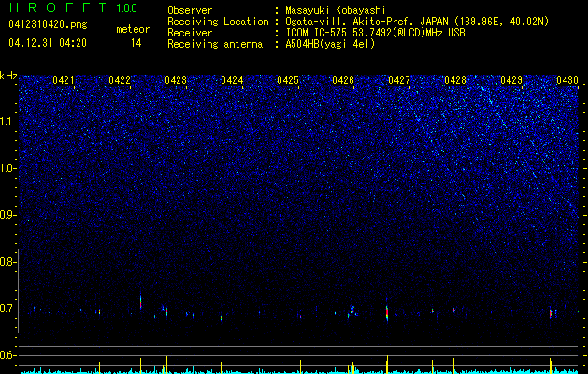Click the 1.0 kHz axis label
Screen dimensions: 588x374
(x=8, y=168)
